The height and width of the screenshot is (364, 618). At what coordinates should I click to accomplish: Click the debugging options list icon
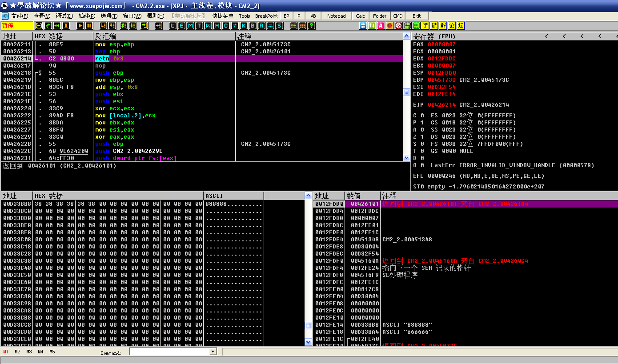click(293, 26)
